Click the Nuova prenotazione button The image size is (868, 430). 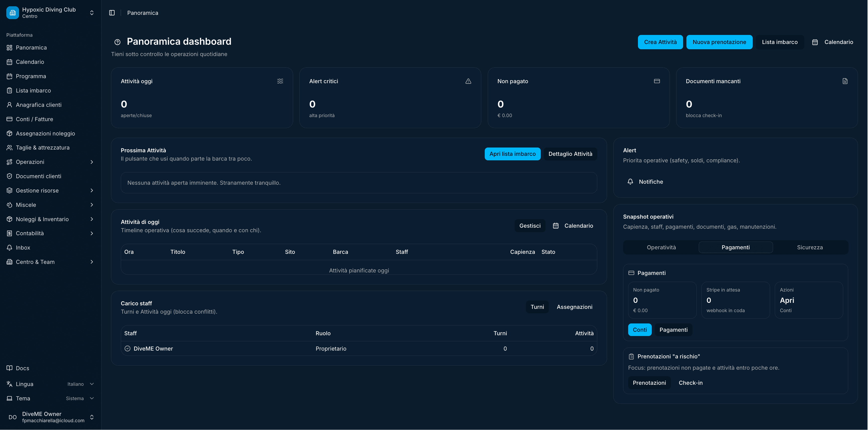tap(719, 42)
